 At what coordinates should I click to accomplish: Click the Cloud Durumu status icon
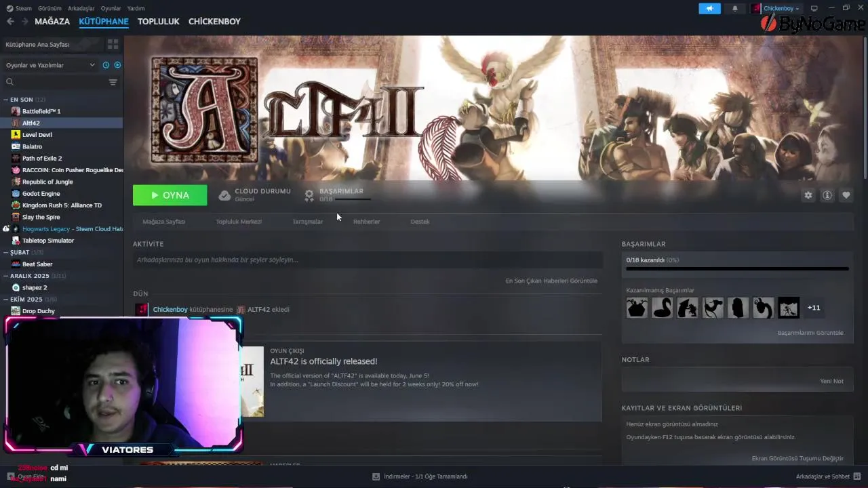(x=224, y=195)
